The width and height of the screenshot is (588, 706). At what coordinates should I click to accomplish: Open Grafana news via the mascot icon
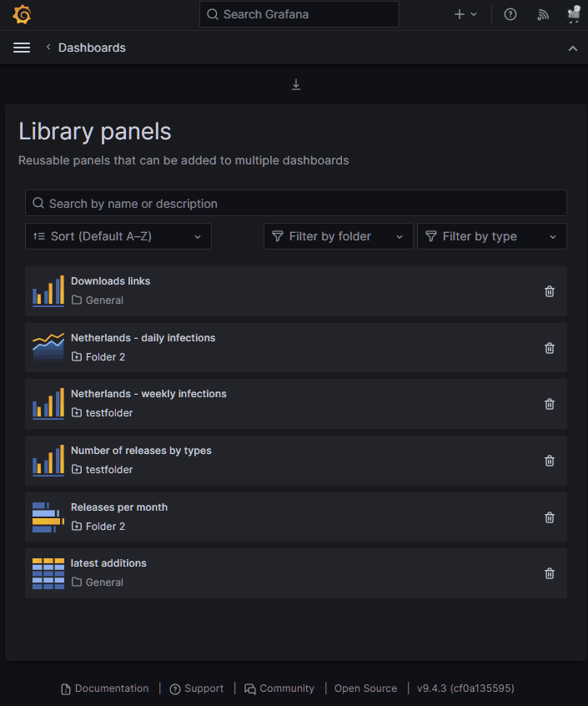click(x=573, y=14)
